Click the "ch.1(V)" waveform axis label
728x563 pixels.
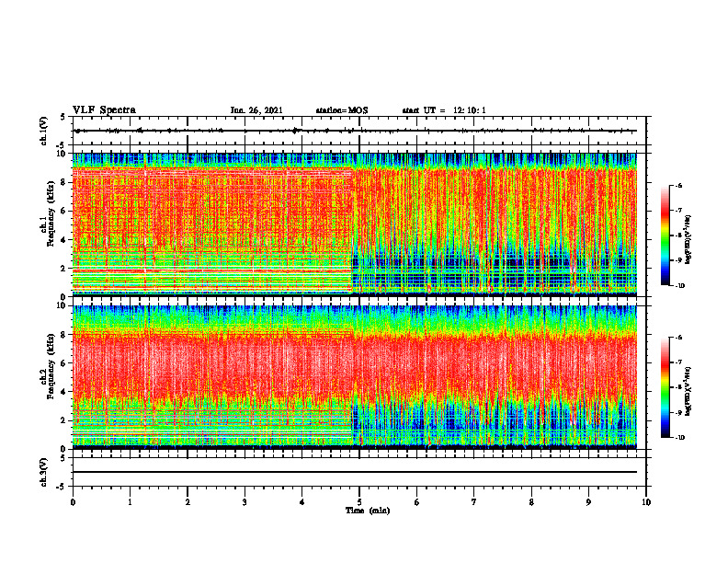(x=43, y=131)
